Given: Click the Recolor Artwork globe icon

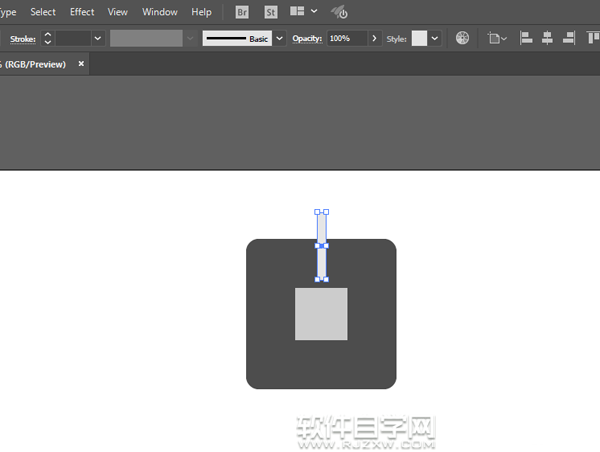Looking at the screenshot, I should (x=462, y=38).
